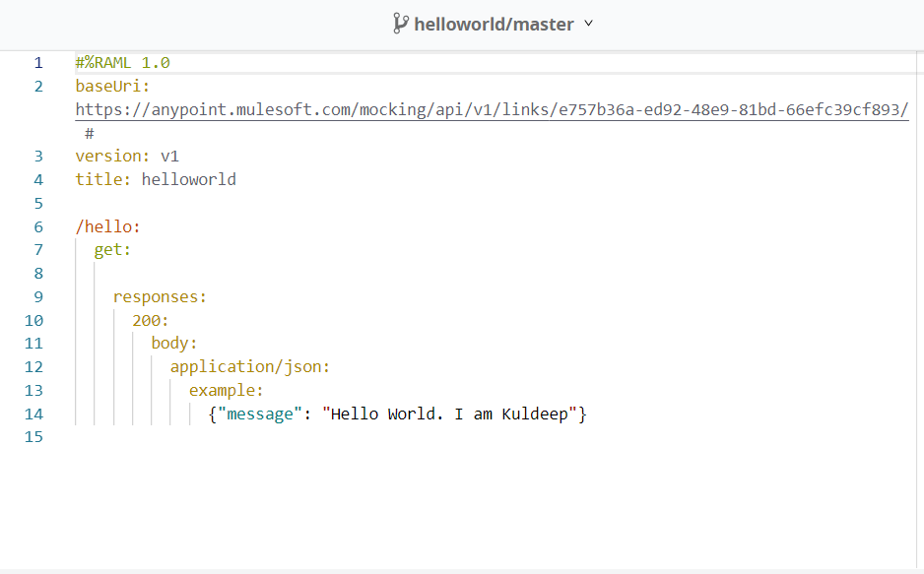Click the example: key
Viewport: 924px width, 574px height.
pos(227,390)
